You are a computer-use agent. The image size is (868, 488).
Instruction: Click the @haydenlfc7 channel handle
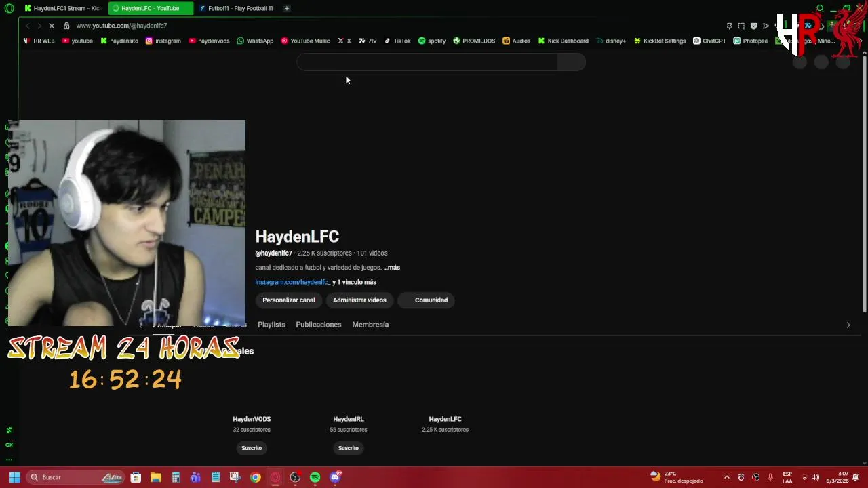point(273,253)
